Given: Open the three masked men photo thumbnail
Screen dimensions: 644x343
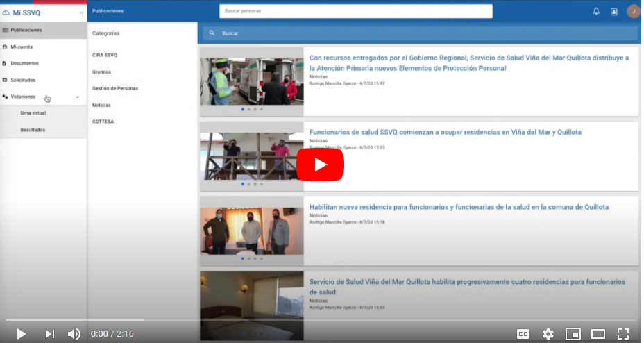Looking at the screenshot, I should (252, 231).
